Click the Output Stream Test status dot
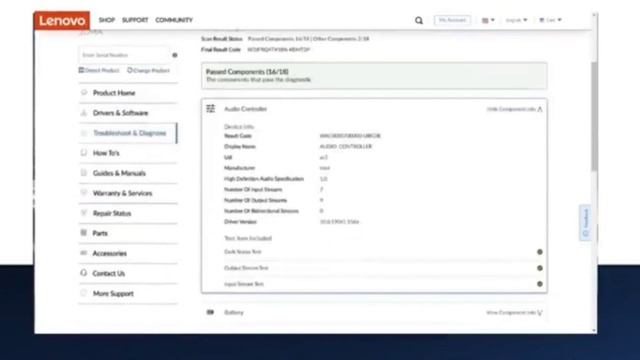 click(540, 268)
